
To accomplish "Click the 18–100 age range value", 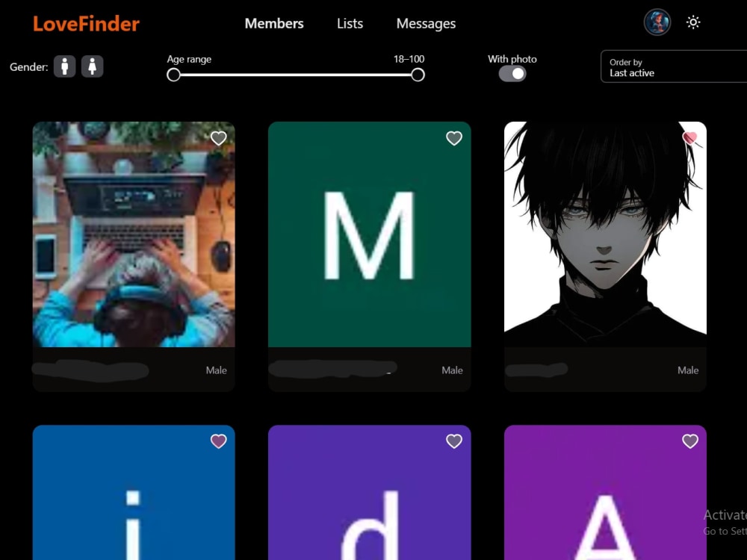I will click(x=409, y=59).
